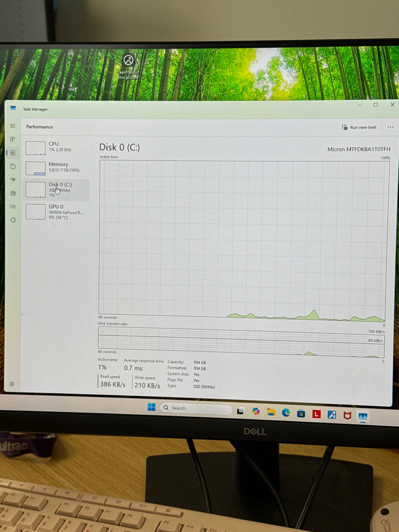Open the blue A app on the taskbar
Viewport: 399px width, 532px height.
tap(332, 415)
